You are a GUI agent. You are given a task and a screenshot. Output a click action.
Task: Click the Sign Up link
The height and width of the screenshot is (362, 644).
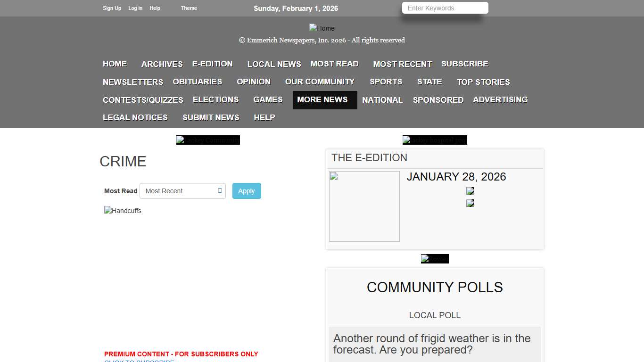tap(112, 8)
